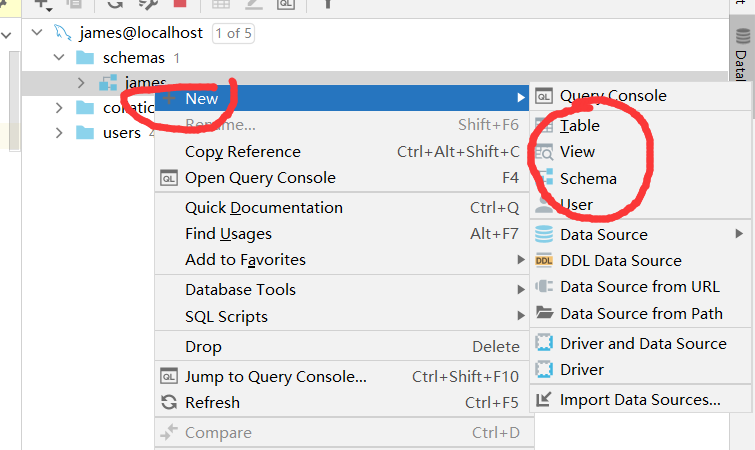Click MySQL dolphin icon of james@localhost
Screen dimensions: 755x450
(x=63, y=33)
